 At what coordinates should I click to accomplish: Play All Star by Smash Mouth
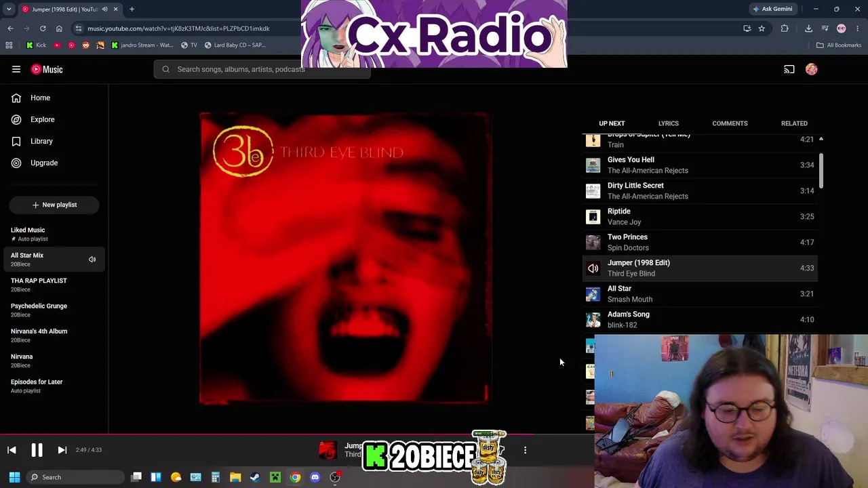point(700,293)
